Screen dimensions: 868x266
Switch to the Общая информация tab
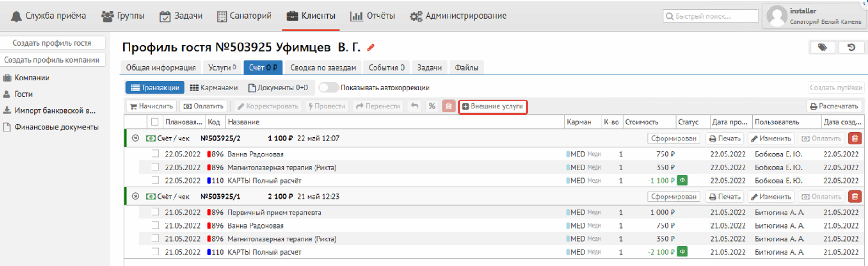[x=161, y=68]
